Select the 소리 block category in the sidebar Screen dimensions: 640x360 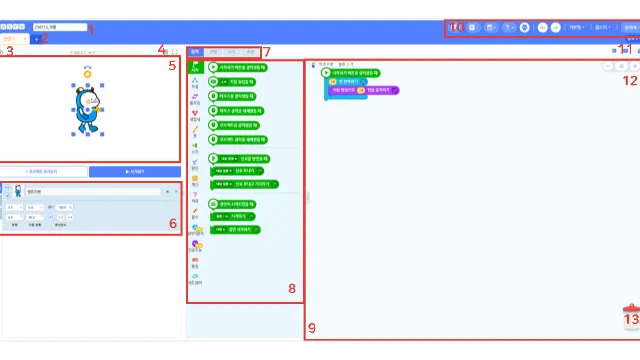195,149
